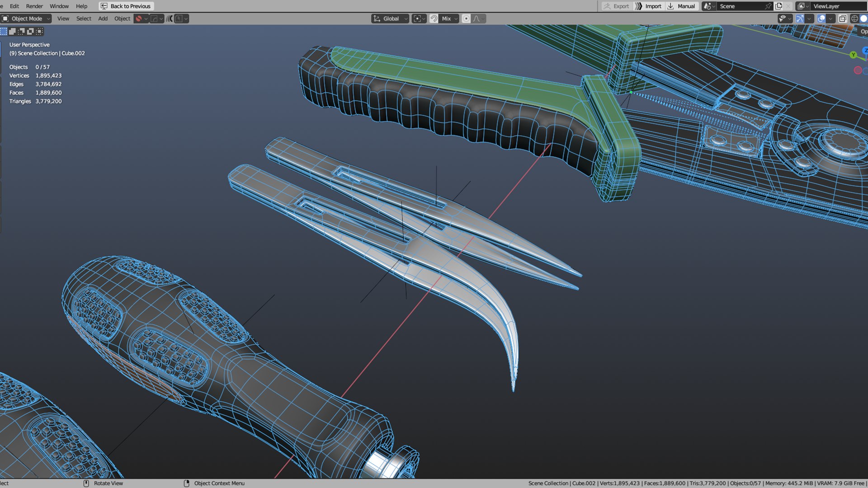Choose the Extend selection mode icon

13,31
